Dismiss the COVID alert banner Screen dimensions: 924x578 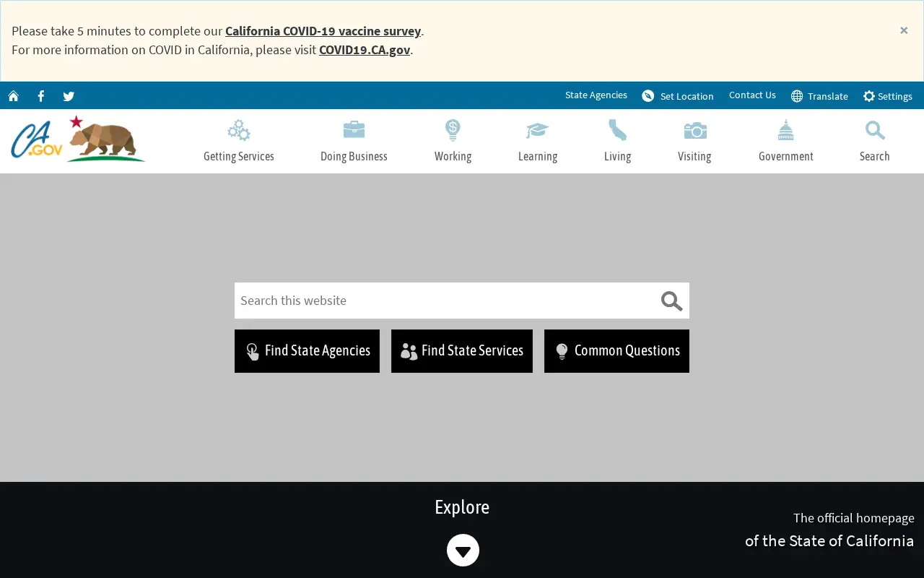click(x=904, y=30)
